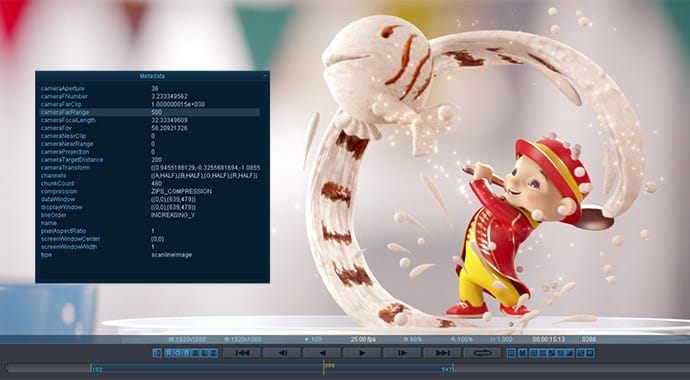Click the playhead marker at frame 388
690x380 pixels.
point(323,368)
